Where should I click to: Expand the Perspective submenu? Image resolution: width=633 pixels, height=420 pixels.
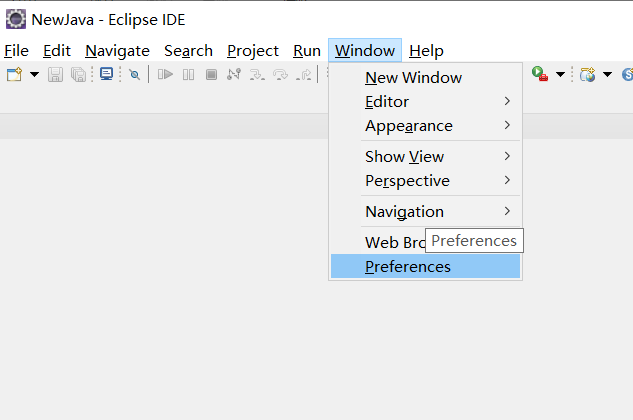[425, 181]
